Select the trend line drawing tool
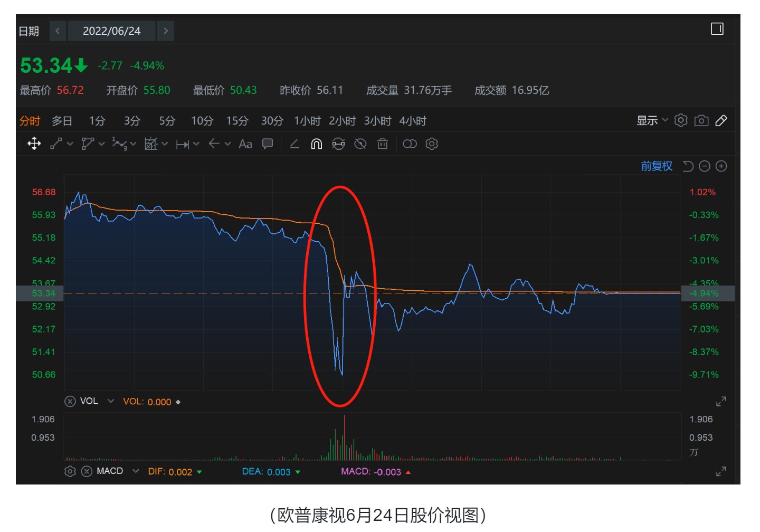Image resolution: width=760 pixels, height=532 pixels. click(56, 143)
